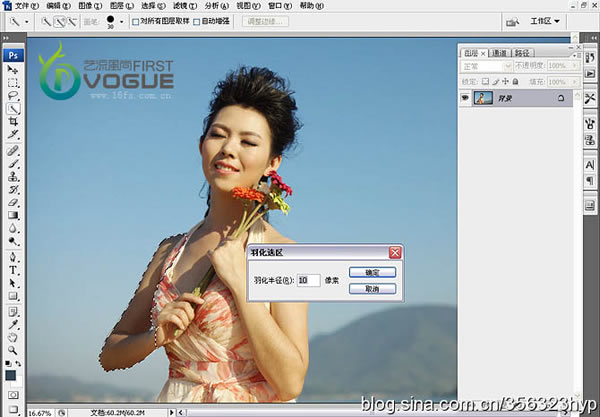The height and width of the screenshot is (417, 600).
Task: Select the Dodge tool
Action: [x=13, y=241]
